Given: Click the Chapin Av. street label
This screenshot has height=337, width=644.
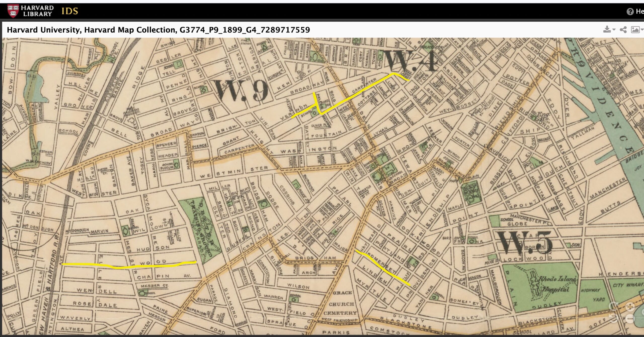Looking at the screenshot, I should [164, 277].
